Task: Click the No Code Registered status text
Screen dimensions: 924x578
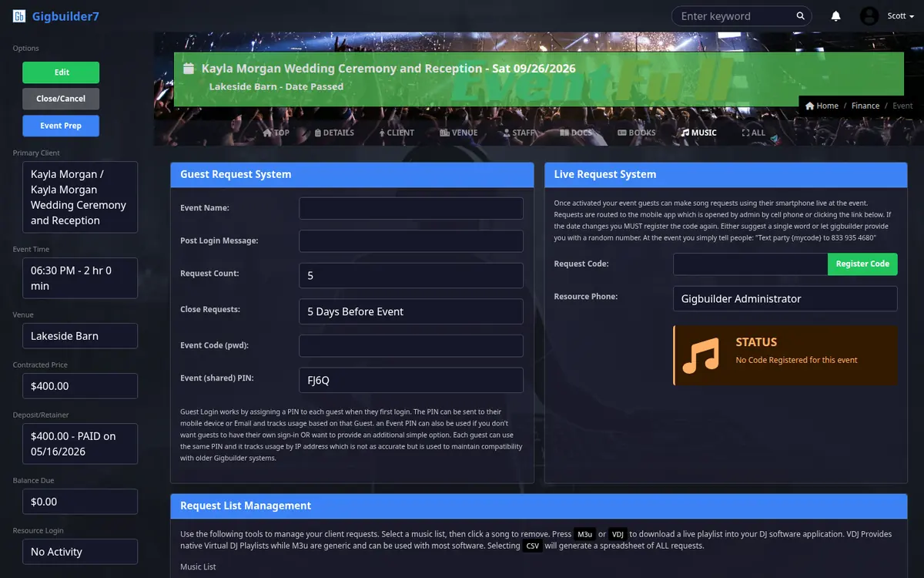Action: coord(796,360)
